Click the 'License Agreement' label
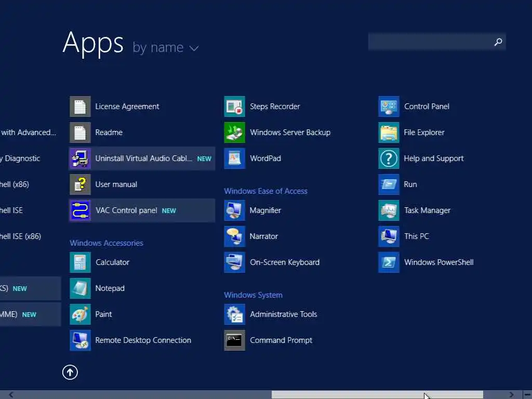Image resolution: width=532 pixels, height=399 pixels. [127, 107]
